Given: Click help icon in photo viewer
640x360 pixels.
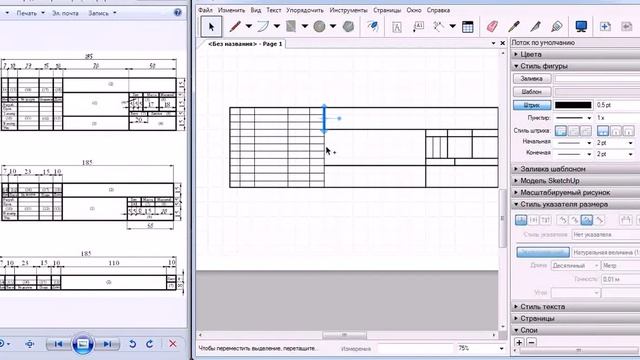Looking at the screenshot, I should (178, 13).
